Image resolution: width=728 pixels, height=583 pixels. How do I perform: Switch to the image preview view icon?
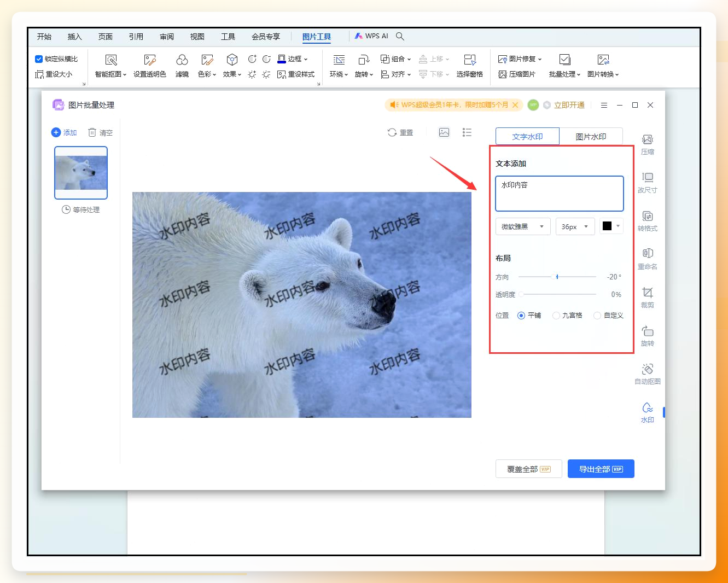coord(444,132)
